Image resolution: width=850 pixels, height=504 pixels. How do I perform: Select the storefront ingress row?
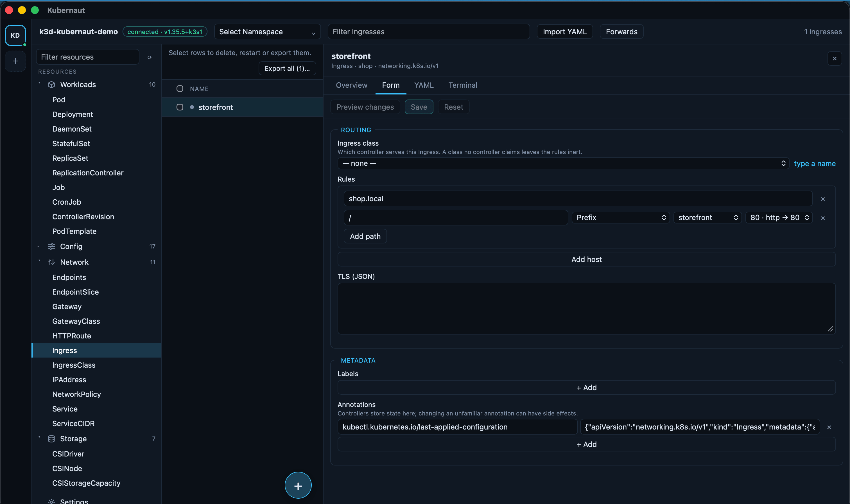tap(243, 107)
